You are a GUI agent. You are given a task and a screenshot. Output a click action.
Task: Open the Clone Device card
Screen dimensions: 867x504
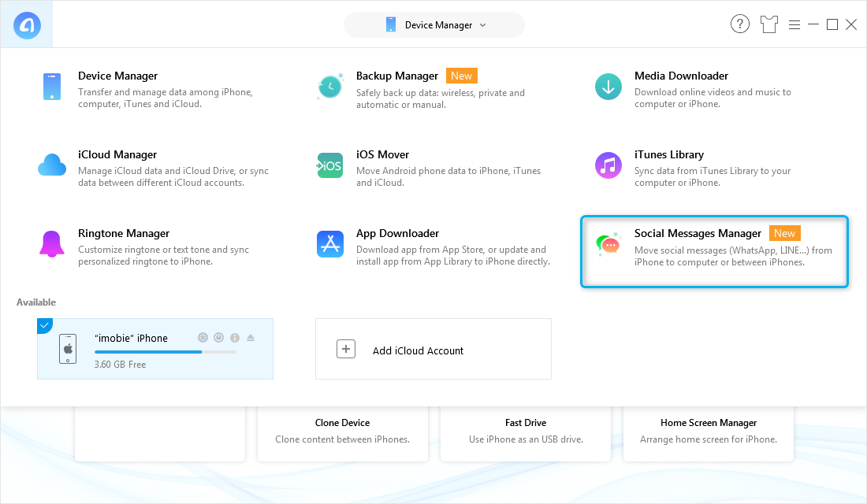tap(343, 433)
